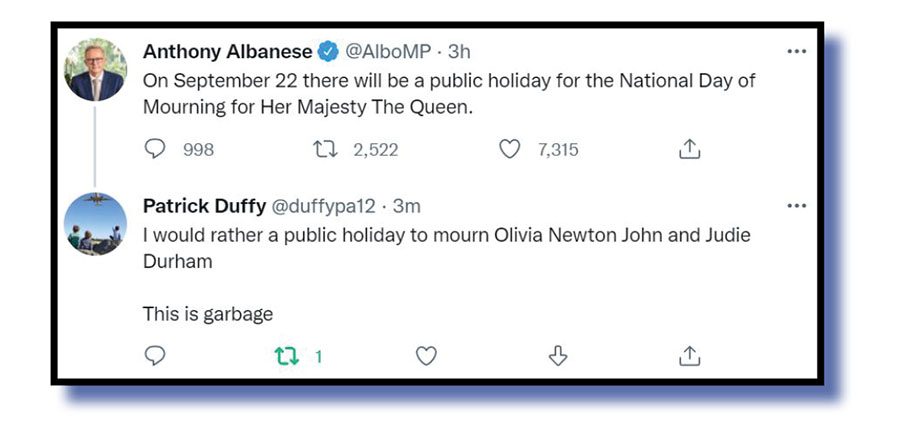Open the 3m timestamp on Duffy's reply
Viewport: 907px width, 428px height.
406,206
